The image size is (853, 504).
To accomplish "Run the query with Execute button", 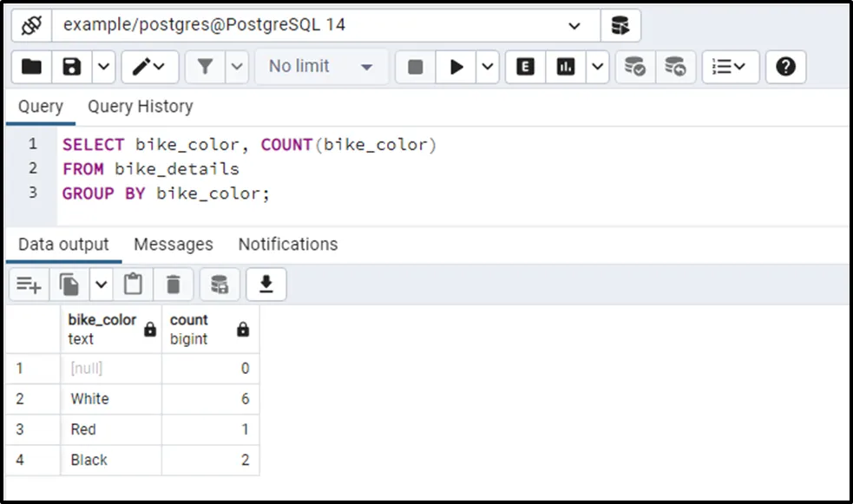I will [x=456, y=67].
